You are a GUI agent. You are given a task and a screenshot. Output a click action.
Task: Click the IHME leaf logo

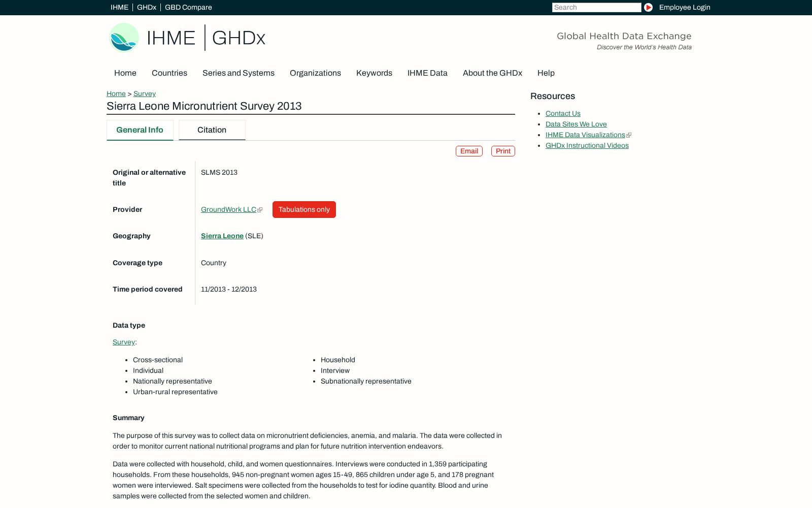click(124, 38)
